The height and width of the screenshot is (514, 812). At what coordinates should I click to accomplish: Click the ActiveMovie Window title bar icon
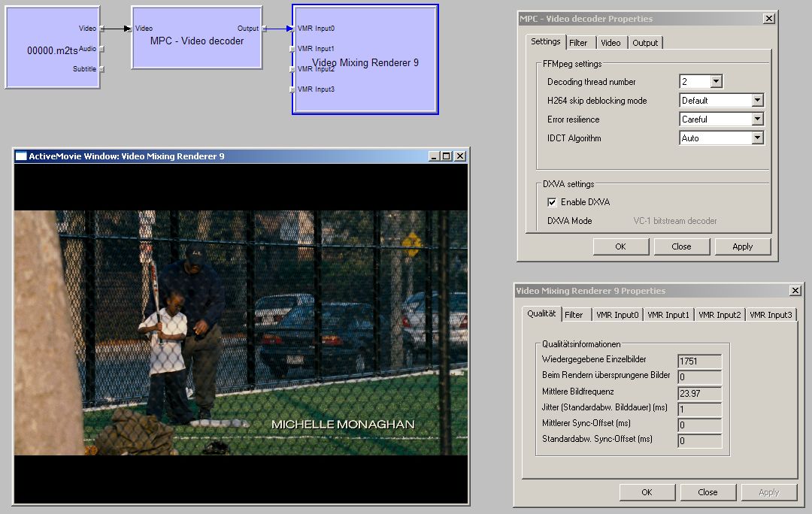(21, 156)
